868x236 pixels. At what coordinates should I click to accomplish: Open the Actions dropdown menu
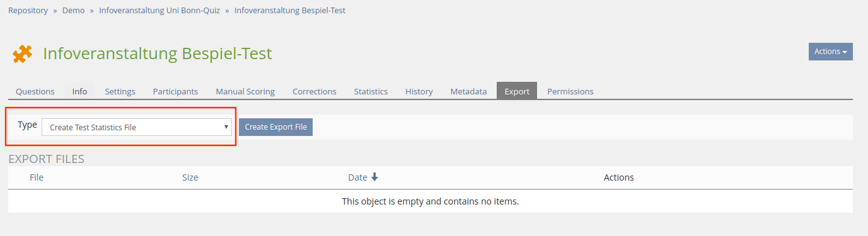[830, 52]
